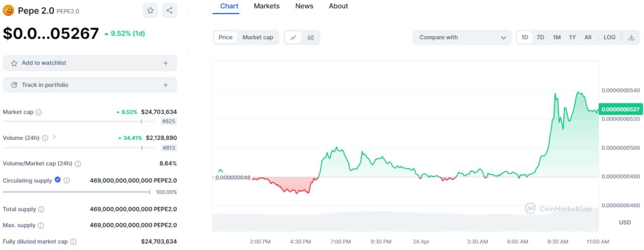Click the main price $0.0...05267
644x250 pixels.
[51, 34]
